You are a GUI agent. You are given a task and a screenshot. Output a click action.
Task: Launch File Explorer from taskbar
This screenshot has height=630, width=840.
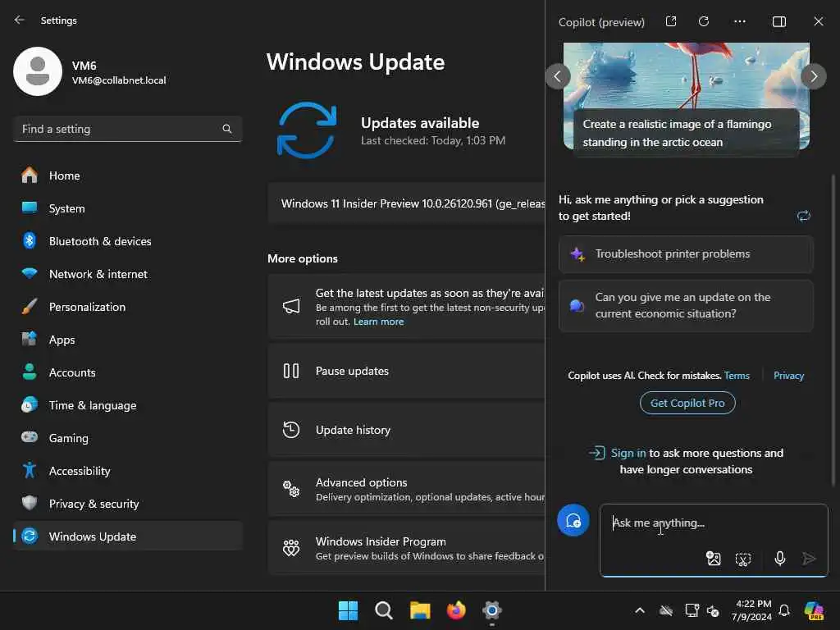pos(420,610)
